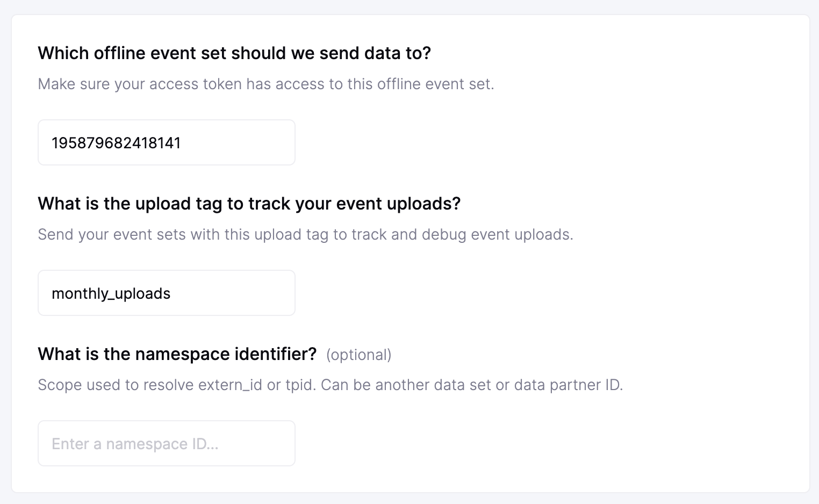Select the monthly_uploads text
Image resolution: width=819 pixels, height=504 pixels.
111,293
